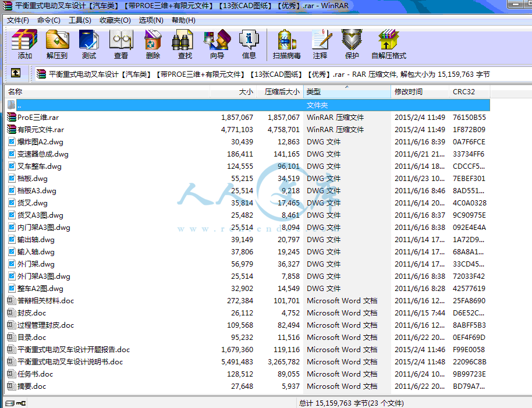This screenshot has height=408, width=532.
Task: Click the key icon in the status bar
Action: 21,403
